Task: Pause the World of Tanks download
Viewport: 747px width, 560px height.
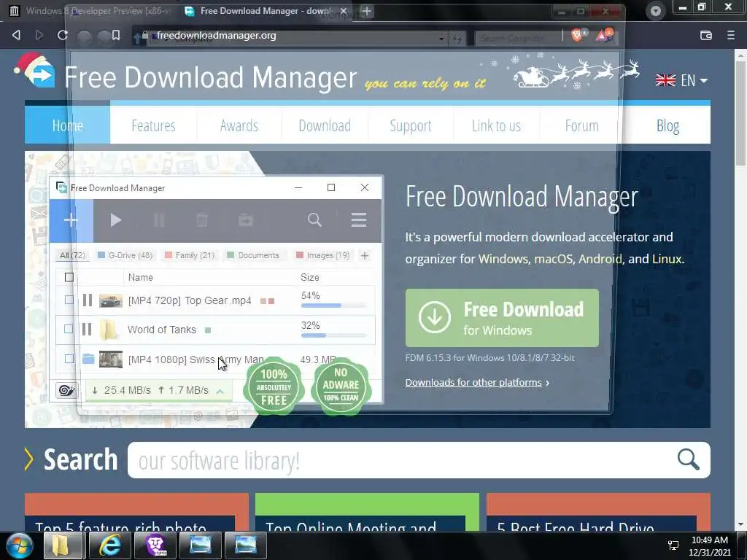Action: 87,329
